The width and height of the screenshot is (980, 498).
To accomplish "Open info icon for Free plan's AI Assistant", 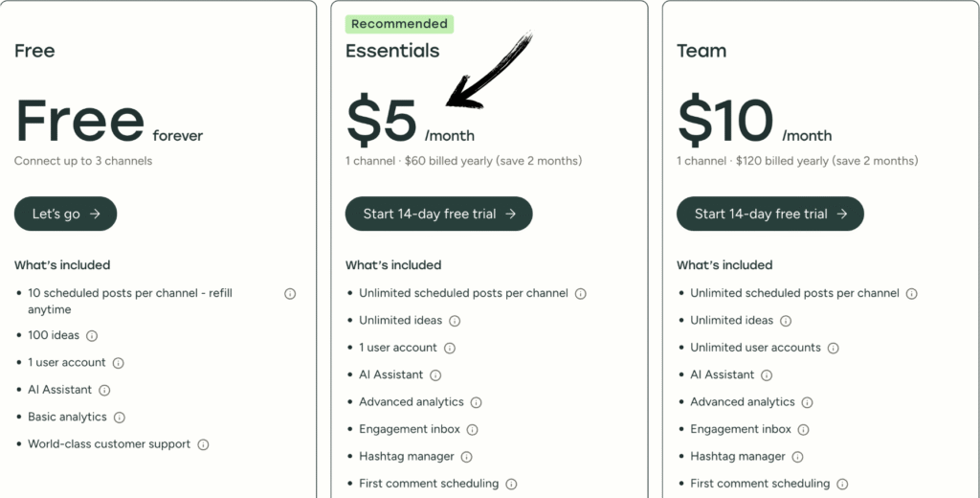I will (104, 390).
